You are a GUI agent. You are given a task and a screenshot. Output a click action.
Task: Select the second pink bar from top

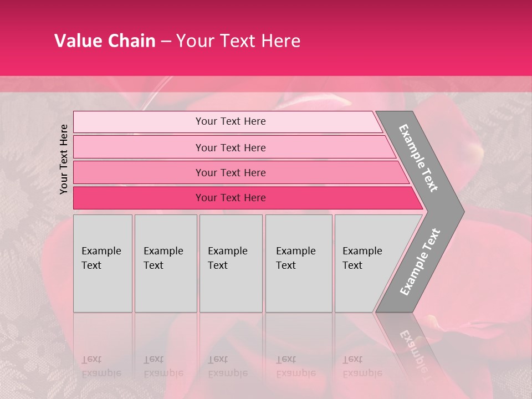point(231,147)
